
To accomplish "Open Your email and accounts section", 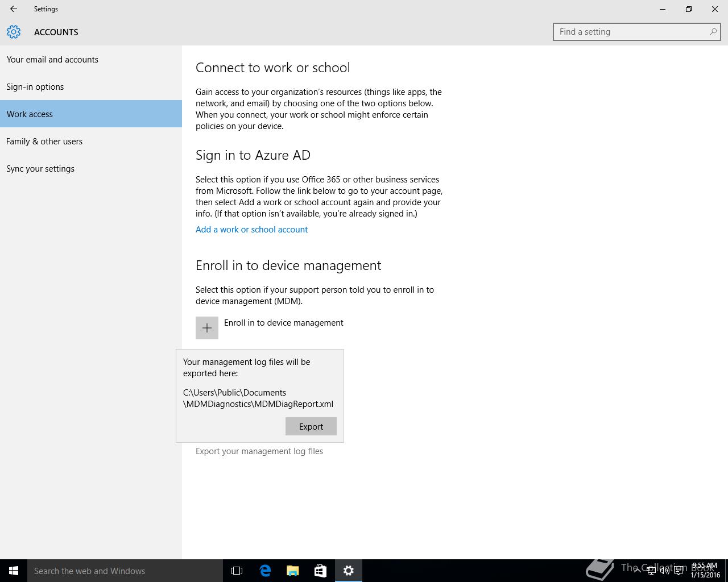I will tap(91, 59).
